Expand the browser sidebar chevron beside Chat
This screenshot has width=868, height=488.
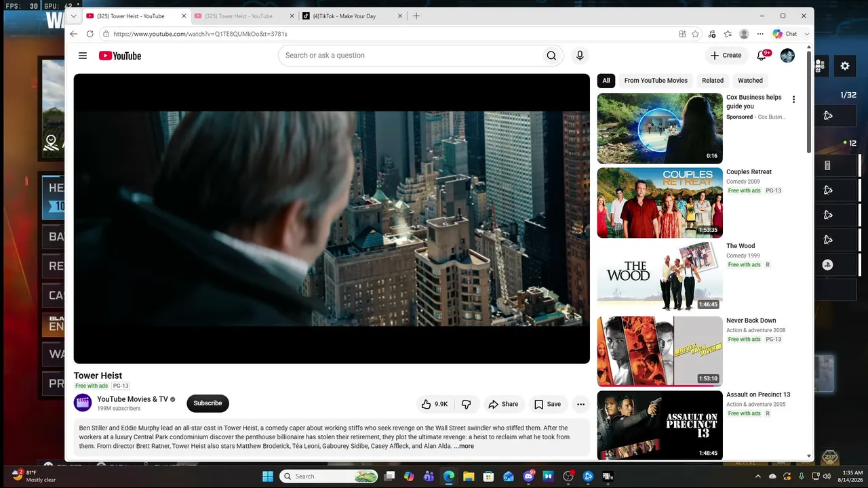click(x=807, y=34)
